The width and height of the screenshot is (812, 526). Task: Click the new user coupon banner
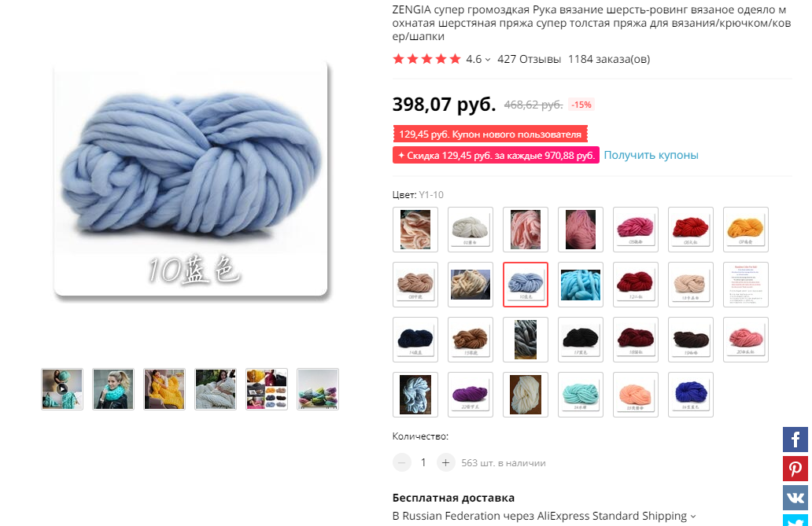point(490,134)
